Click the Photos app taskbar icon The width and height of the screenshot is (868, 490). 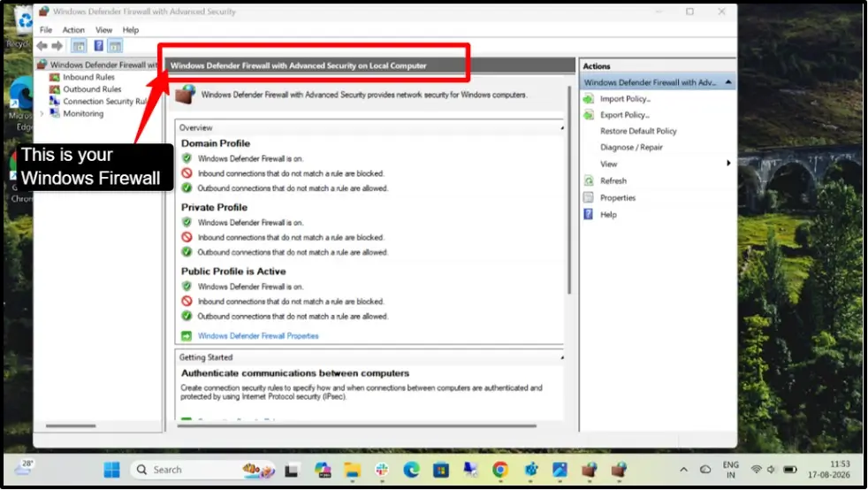click(560, 470)
